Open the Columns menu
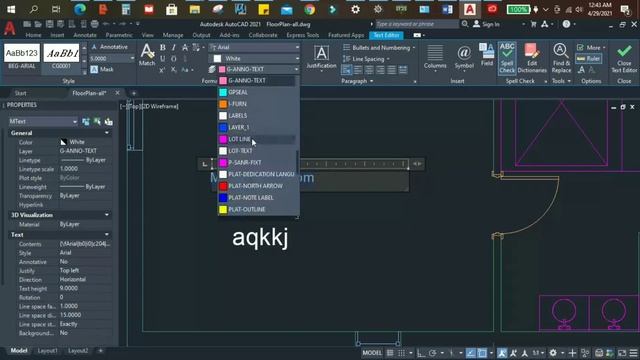The height and width of the screenshot is (360, 640). click(435, 57)
